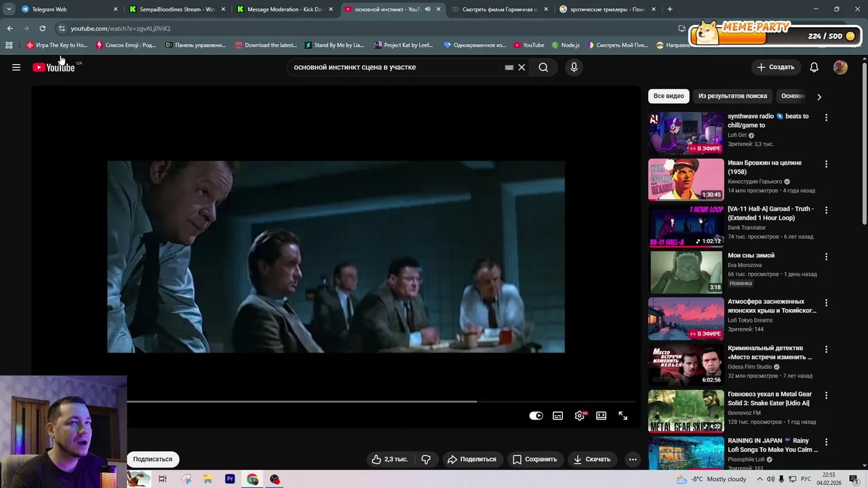Toggle the autoplay switch in player

pos(536,415)
